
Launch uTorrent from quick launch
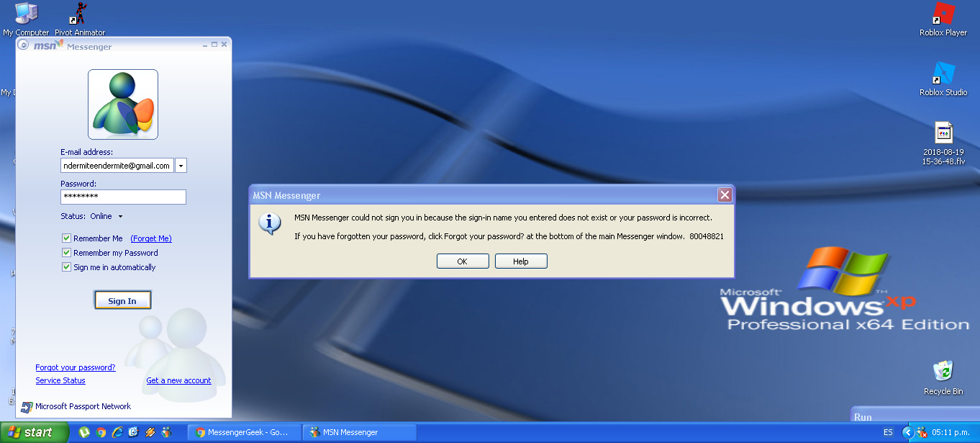85,432
